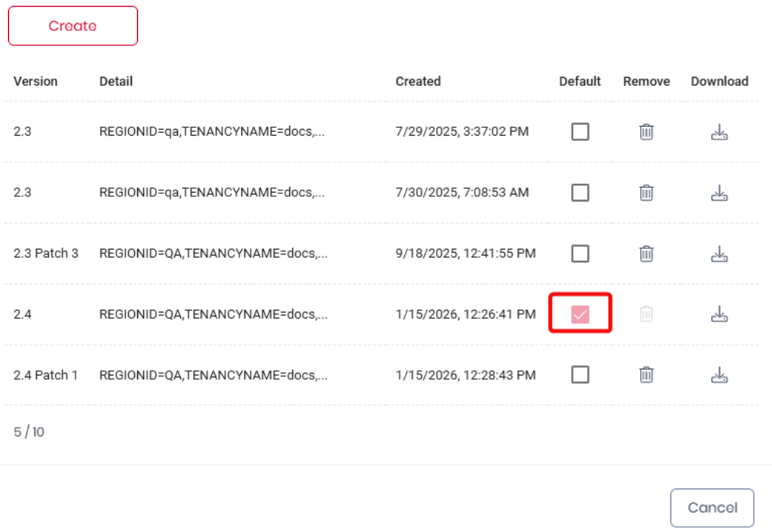Click the checked Default box for version 2.4
772x532 pixels.
click(x=580, y=314)
